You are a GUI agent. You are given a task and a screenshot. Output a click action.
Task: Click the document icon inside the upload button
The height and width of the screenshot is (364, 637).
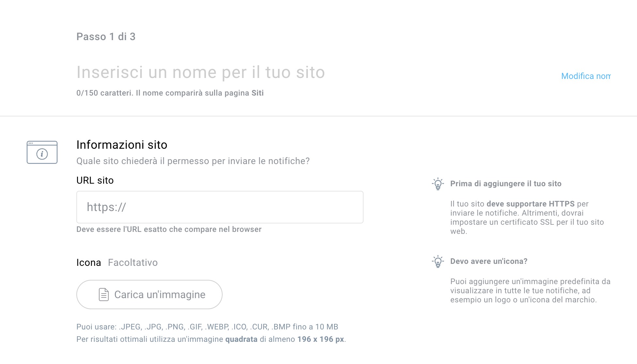pyautogui.click(x=103, y=294)
